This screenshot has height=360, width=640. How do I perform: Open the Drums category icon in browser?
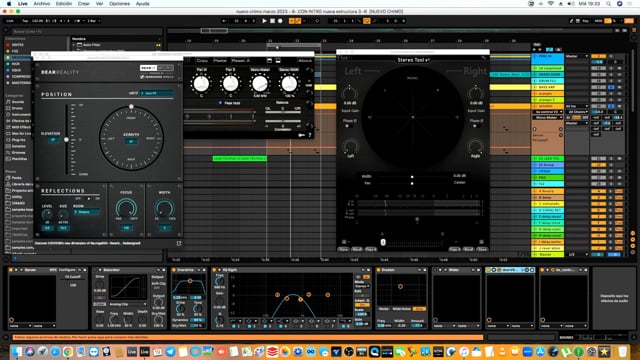point(8,109)
